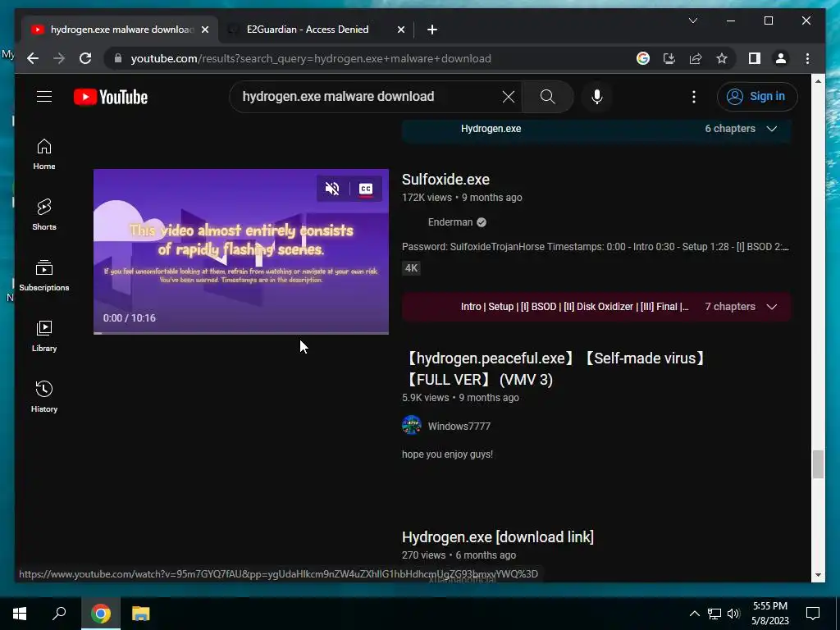
Task: Open Shorts in the sidebar
Action: click(x=44, y=215)
